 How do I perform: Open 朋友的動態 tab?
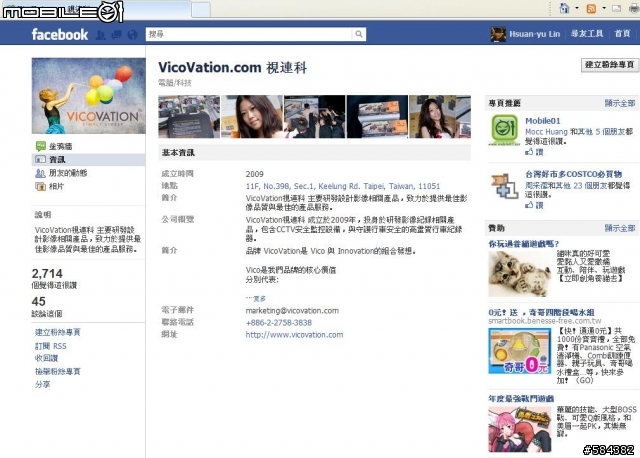click(x=68, y=173)
